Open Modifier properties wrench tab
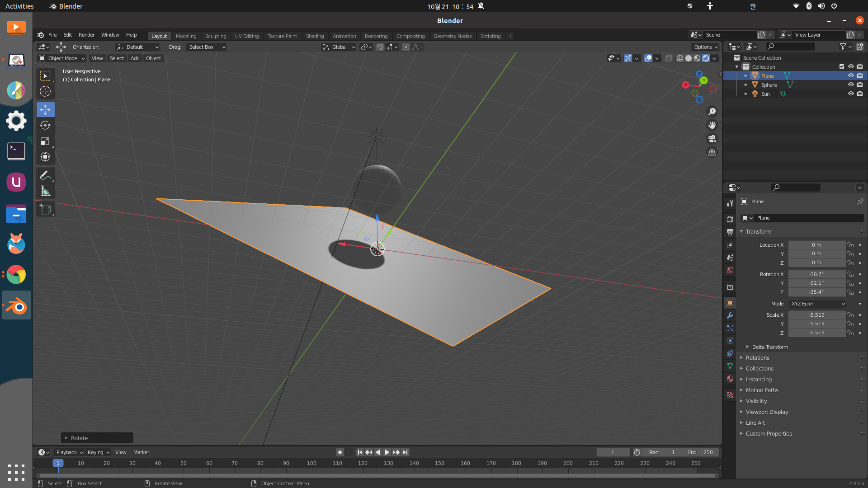The height and width of the screenshot is (488, 868). pyautogui.click(x=730, y=315)
